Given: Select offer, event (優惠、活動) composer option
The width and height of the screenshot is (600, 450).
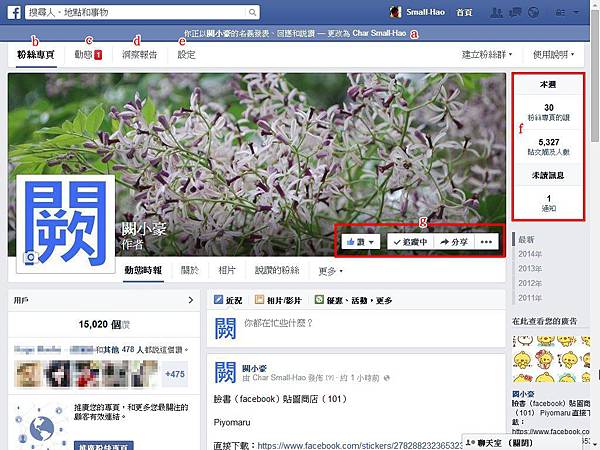Looking at the screenshot, I should (x=353, y=300).
